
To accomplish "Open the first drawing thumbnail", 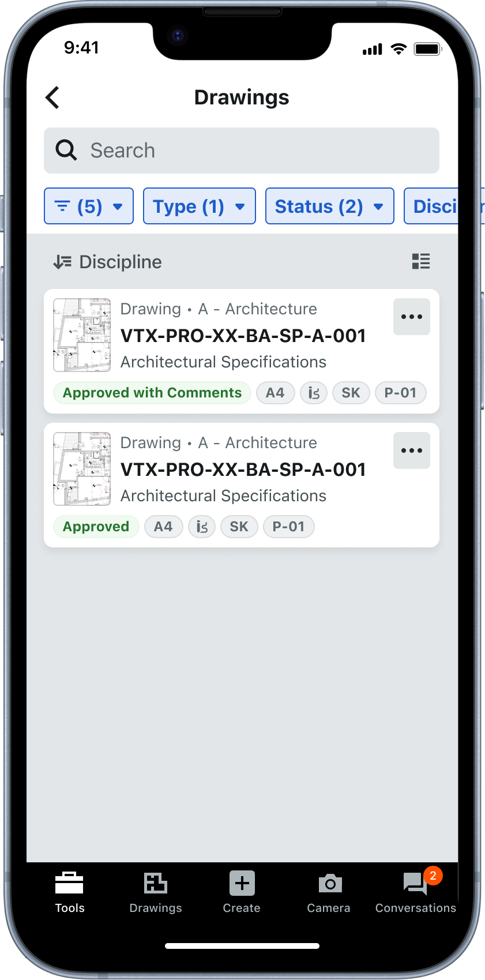I will click(x=82, y=335).
